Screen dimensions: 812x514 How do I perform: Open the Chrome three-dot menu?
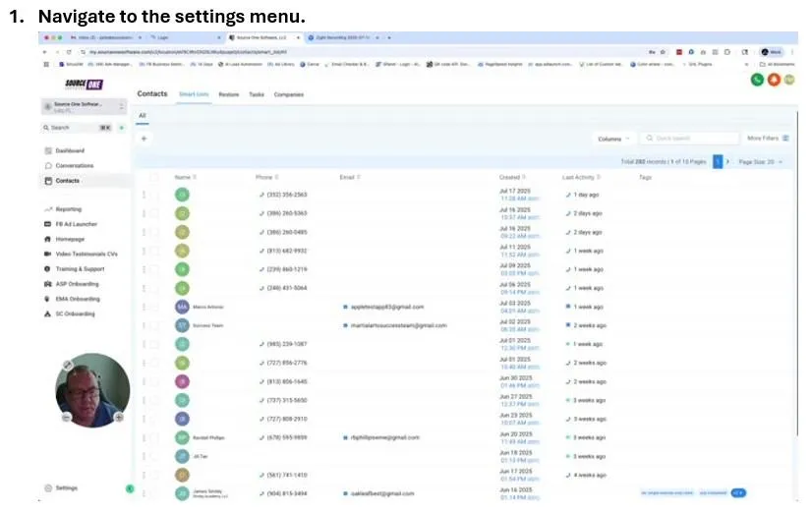[x=792, y=52]
